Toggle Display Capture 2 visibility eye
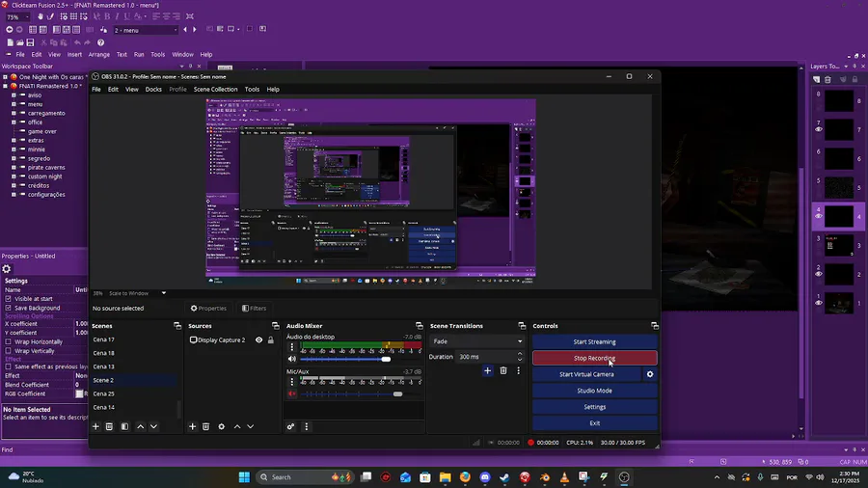868x488 pixels. click(258, 339)
